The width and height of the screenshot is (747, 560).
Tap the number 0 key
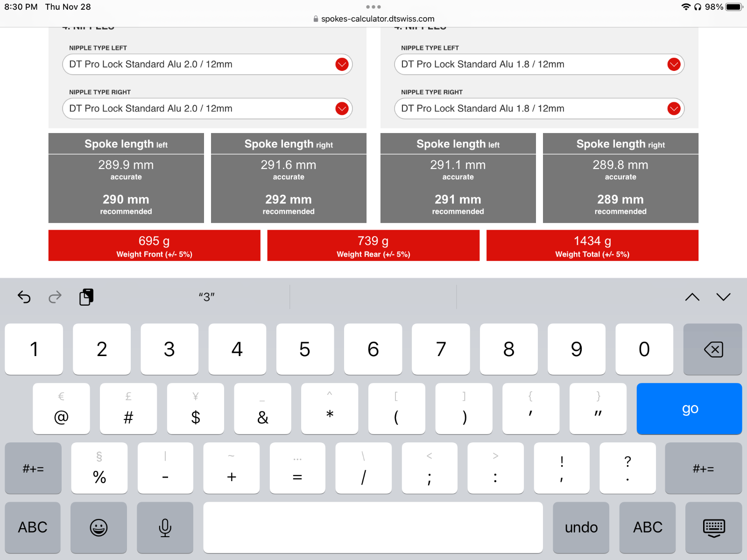pos(644,349)
